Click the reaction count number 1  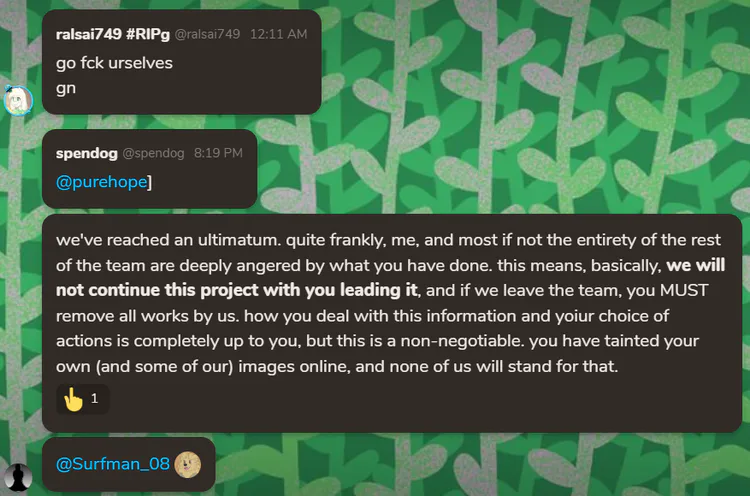click(x=95, y=398)
